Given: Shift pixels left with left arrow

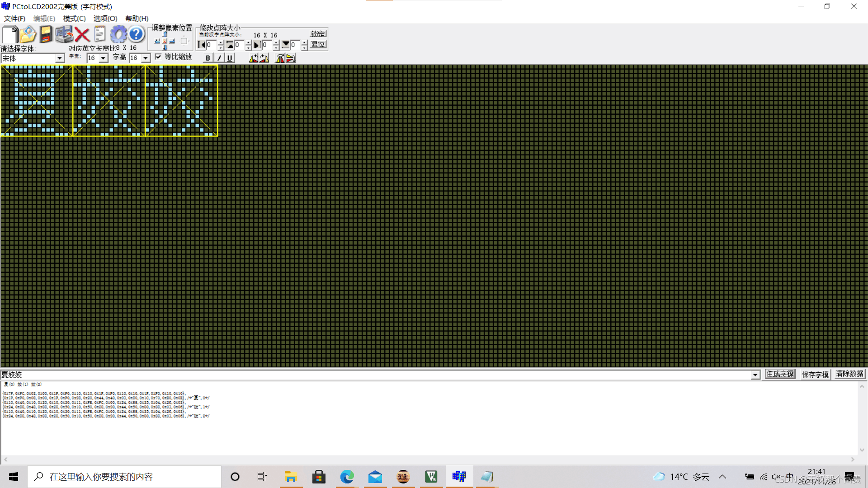Looking at the screenshot, I should [157, 41].
